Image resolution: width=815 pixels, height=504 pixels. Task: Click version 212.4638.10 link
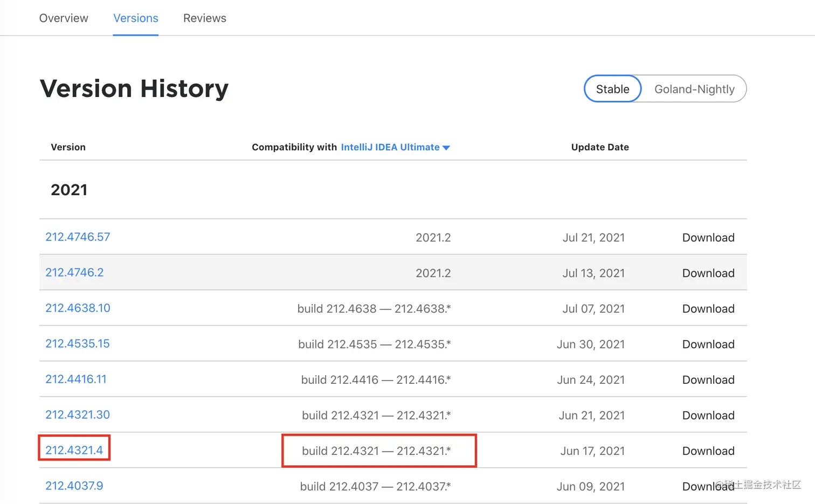tap(78, 308)
